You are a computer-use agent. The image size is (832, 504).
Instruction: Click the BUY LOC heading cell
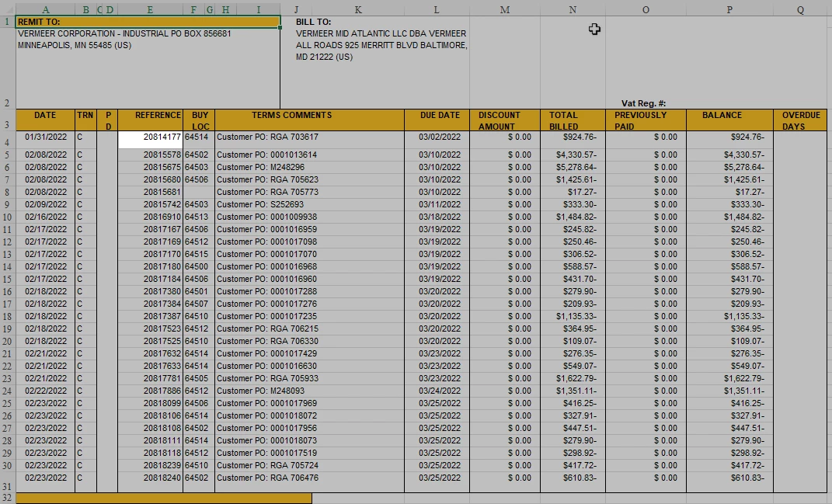pyautogui.click(x=199, y=120)
